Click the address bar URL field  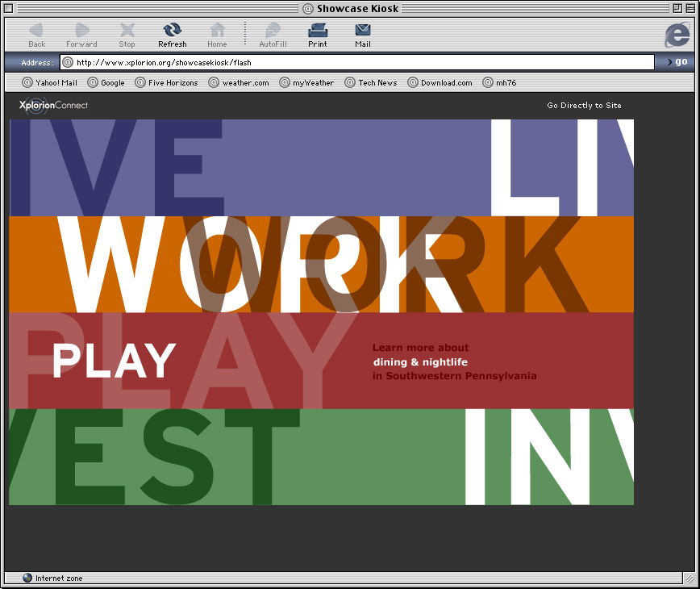[363, 62]
